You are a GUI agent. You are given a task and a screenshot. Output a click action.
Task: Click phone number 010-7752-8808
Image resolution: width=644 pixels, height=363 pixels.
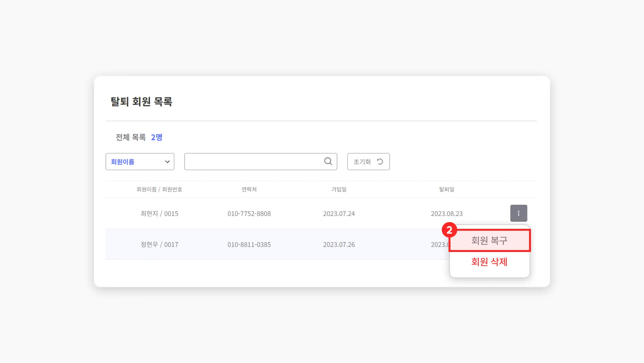[249, 214]
